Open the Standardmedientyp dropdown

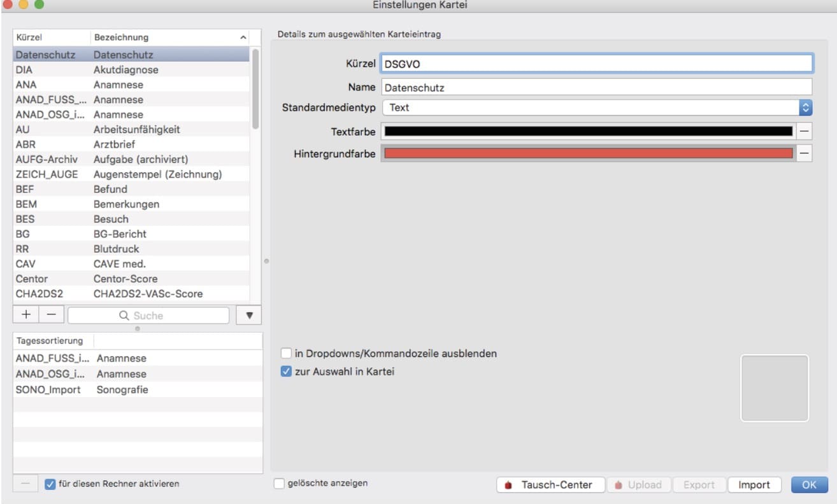coord(805,108)
